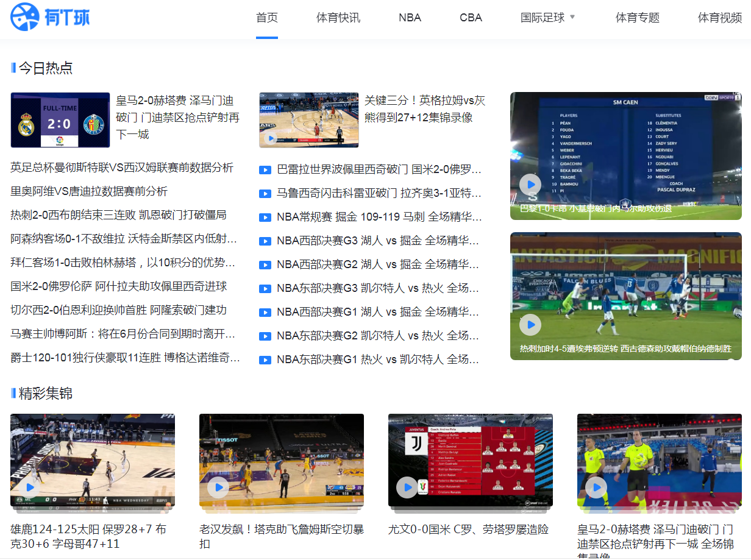Click video icon beside 马鲁西奇闪击科雷亚破门
The height and width of the screenshot is (560, 751).
click(265, 194)
